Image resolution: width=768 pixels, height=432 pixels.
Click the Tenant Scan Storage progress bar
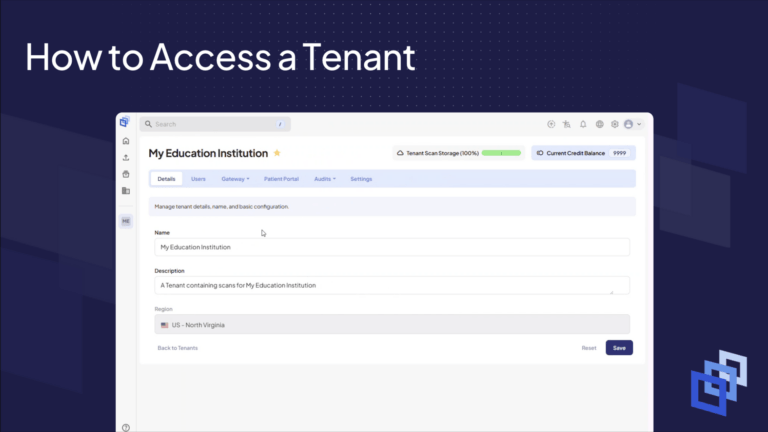click(x=501, y=153)
